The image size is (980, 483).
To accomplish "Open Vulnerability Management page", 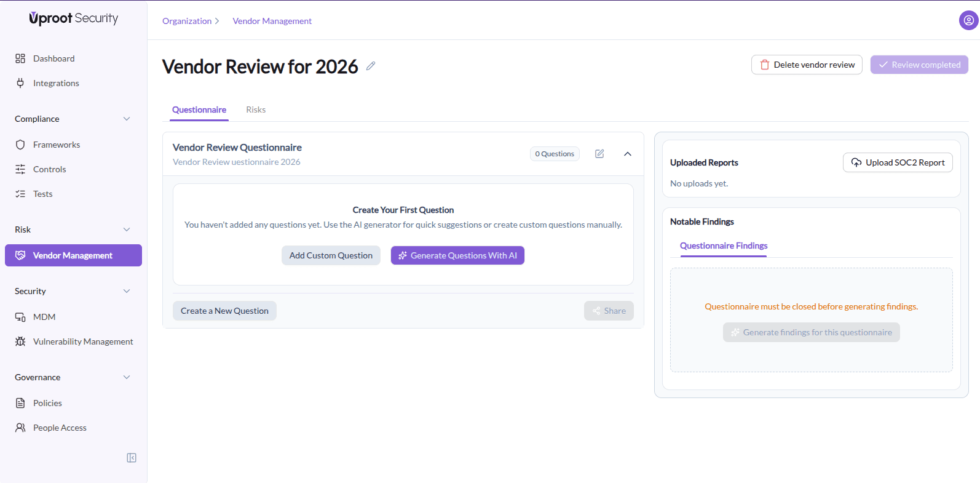I will point(83,341).
